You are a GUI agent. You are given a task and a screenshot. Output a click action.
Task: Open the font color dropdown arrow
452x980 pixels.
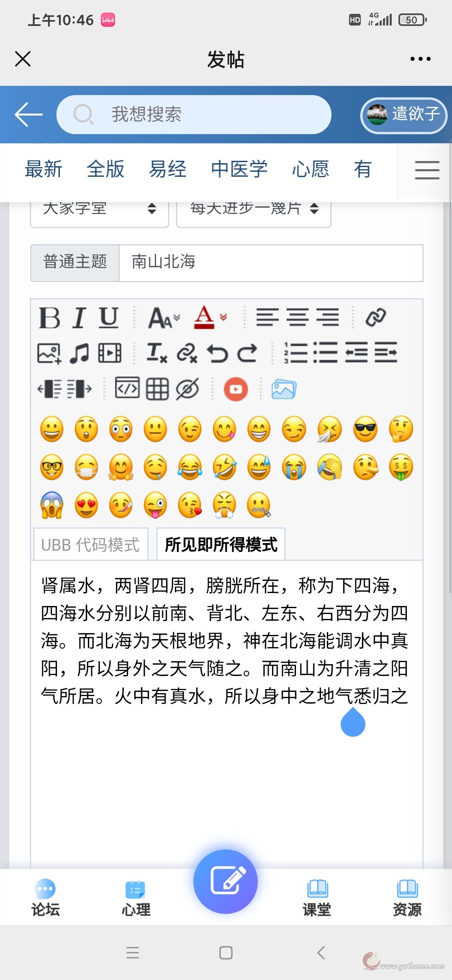pyautogui.click(x=223, y=317)
